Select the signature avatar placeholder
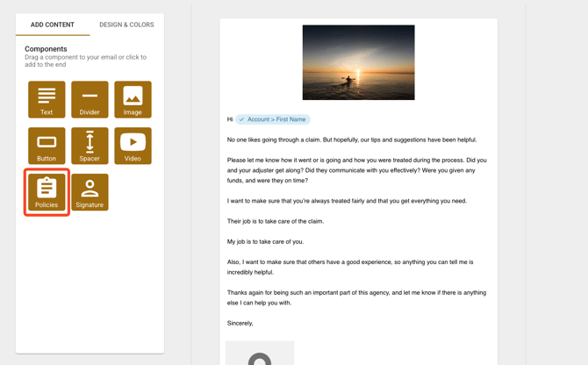 click(x=260, y=354)
